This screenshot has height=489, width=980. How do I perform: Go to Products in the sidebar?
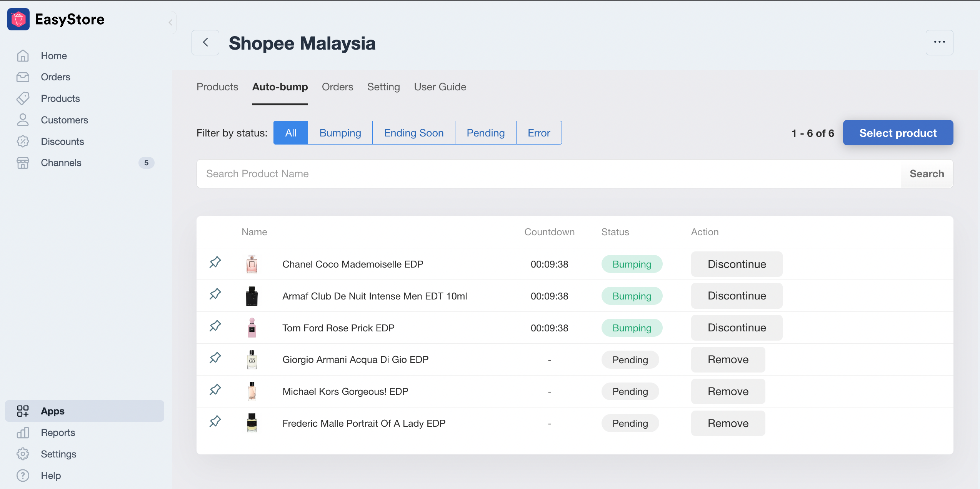pos(60,98)
